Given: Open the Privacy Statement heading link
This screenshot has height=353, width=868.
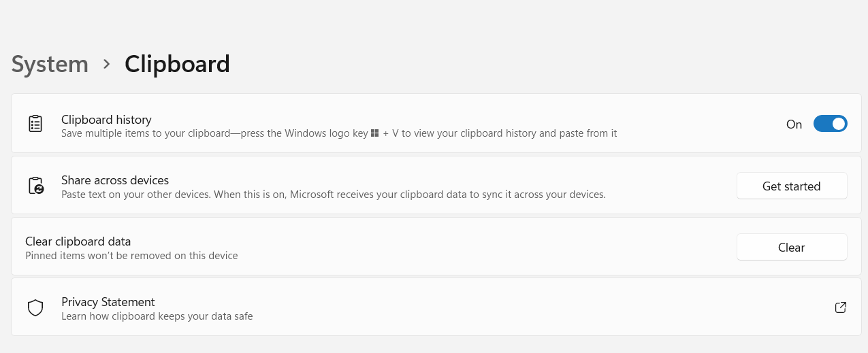Looking at the screenshot, I should coord(108,302).
